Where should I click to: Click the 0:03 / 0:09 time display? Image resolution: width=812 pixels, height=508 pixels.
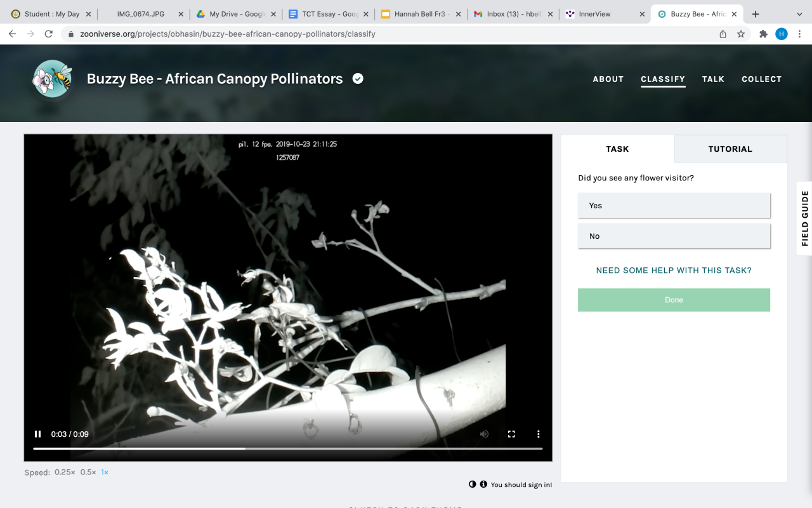point(70,434)
